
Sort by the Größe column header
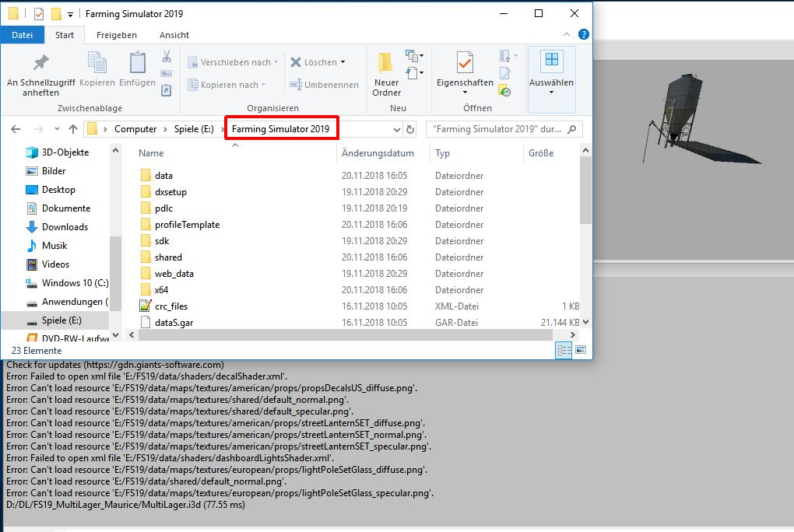541,153
